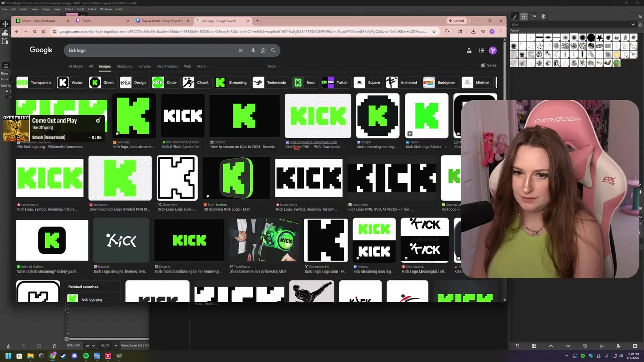The height and width of the screenshot is (362, 644).
Task: Click the Google logo
Action: click(x=41, y=50)
